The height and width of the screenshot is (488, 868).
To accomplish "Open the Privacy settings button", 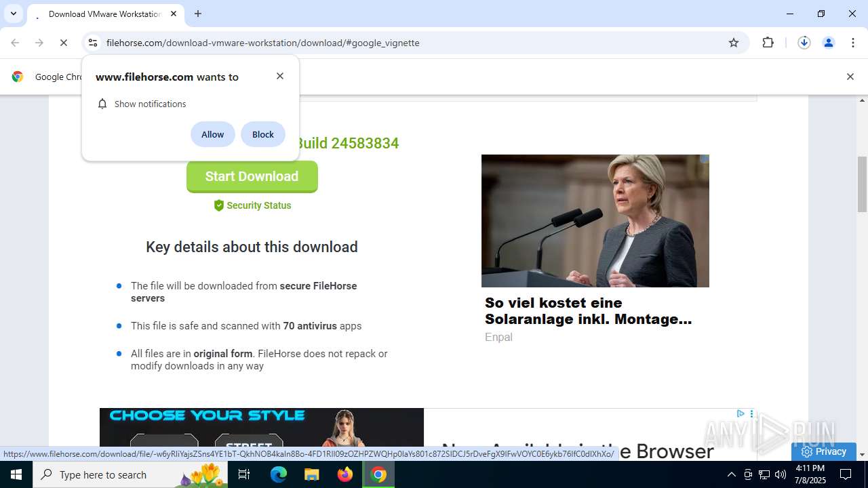I will pyautogui.click(x=824, y=451).
